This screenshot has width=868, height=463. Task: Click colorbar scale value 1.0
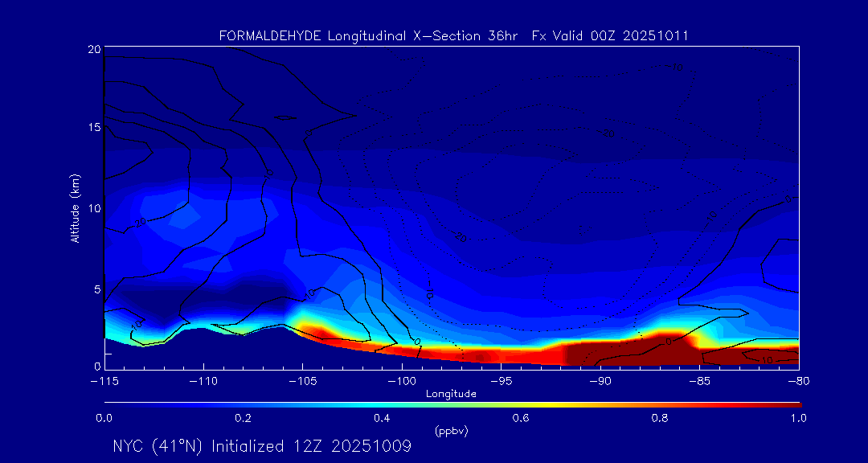(798, 418)
